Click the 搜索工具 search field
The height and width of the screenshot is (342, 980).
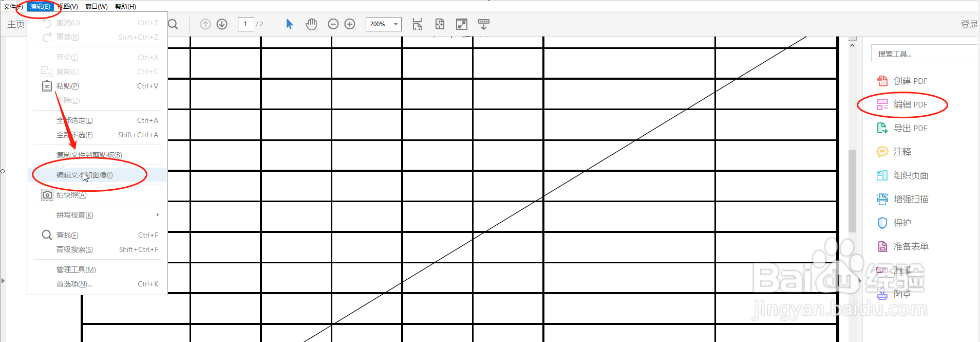[x=925, y=53]
